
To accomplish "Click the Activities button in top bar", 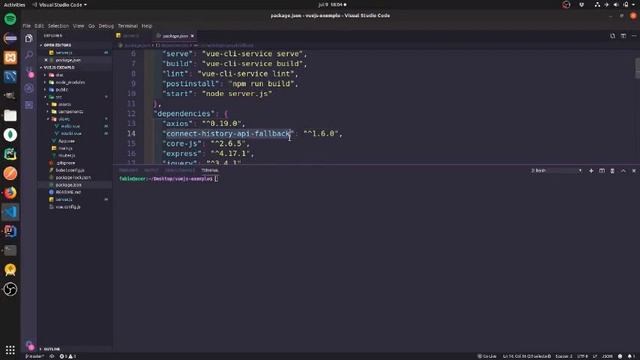I will click(14, 5).
